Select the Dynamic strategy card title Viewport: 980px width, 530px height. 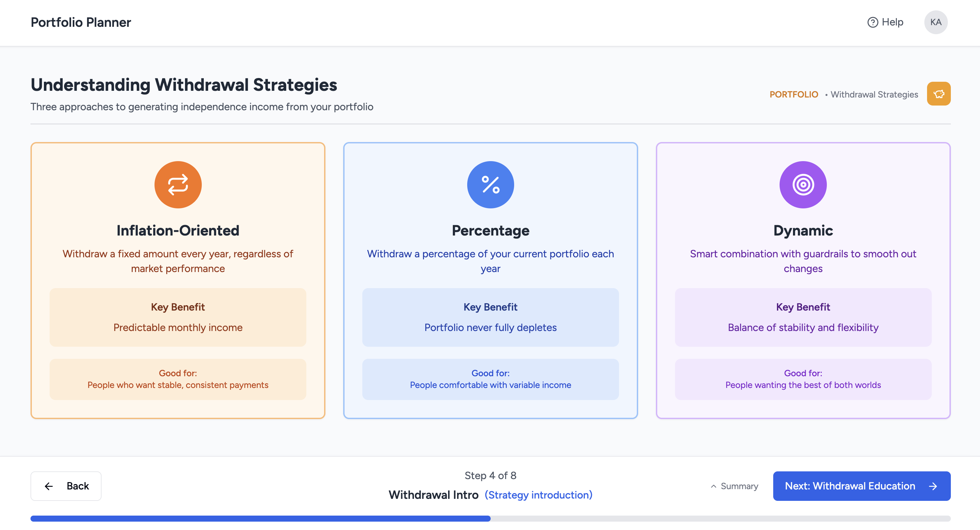(803, 230)
